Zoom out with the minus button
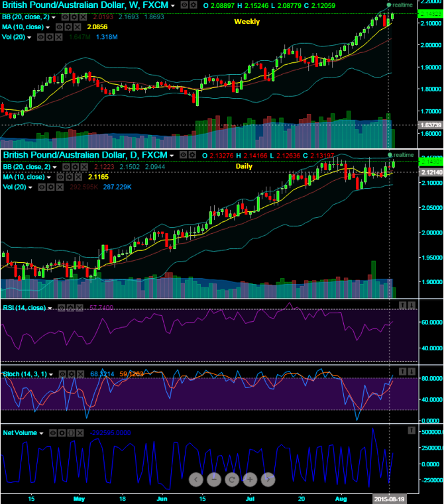The width and height of the screenshot is (444, 504). [x=214, y=479]
